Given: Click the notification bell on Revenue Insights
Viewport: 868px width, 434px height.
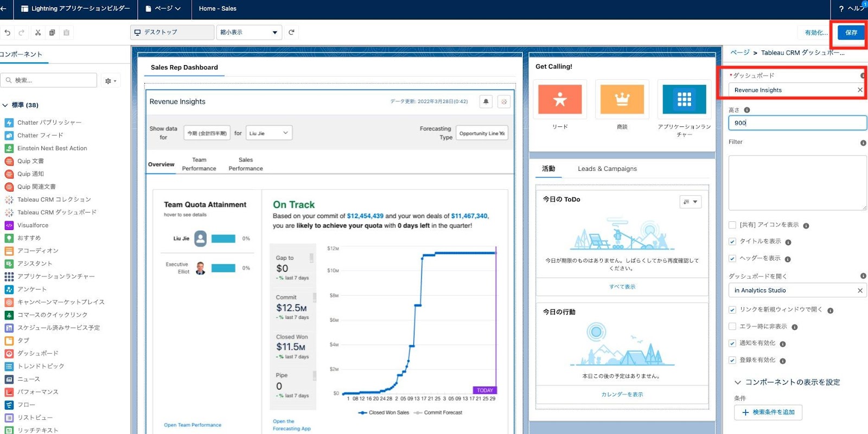Looking at the screenshot, I should click(x=486, y=101).
